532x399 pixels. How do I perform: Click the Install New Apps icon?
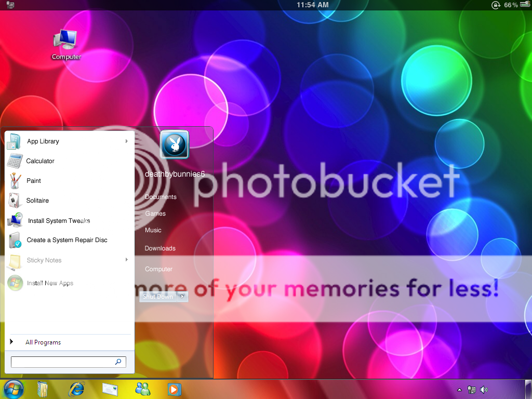point(15,283)
